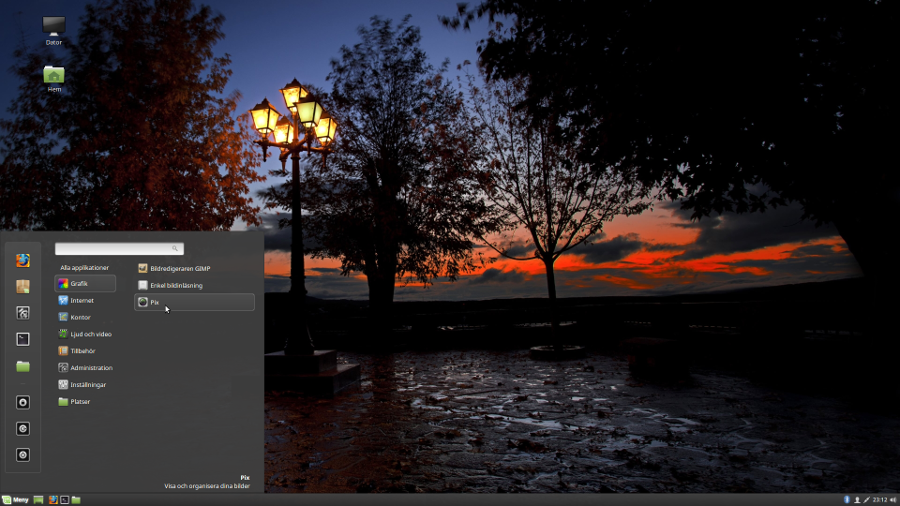900x506 pixels.
Task: Open the Kontor category
Action: (x=82, y=317)
